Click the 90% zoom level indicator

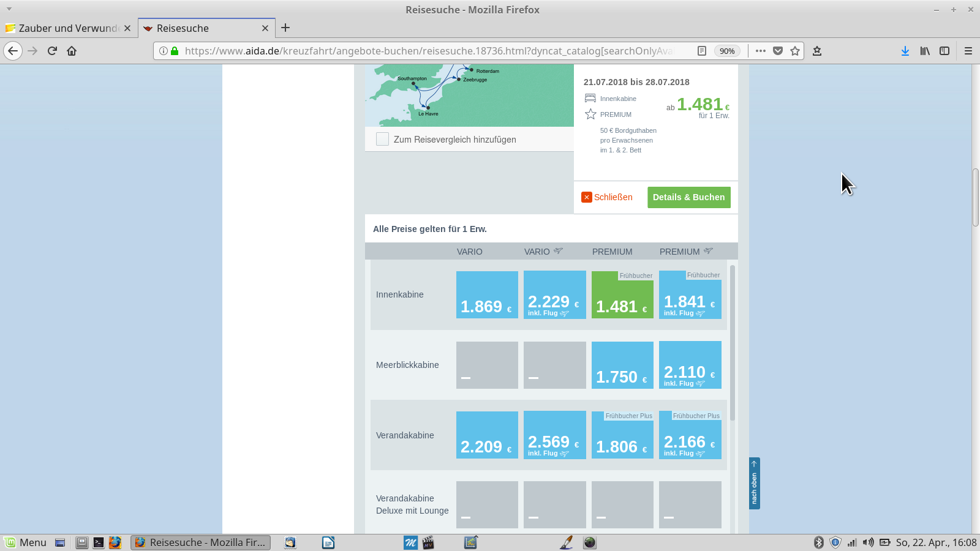[x=727, y=51]
